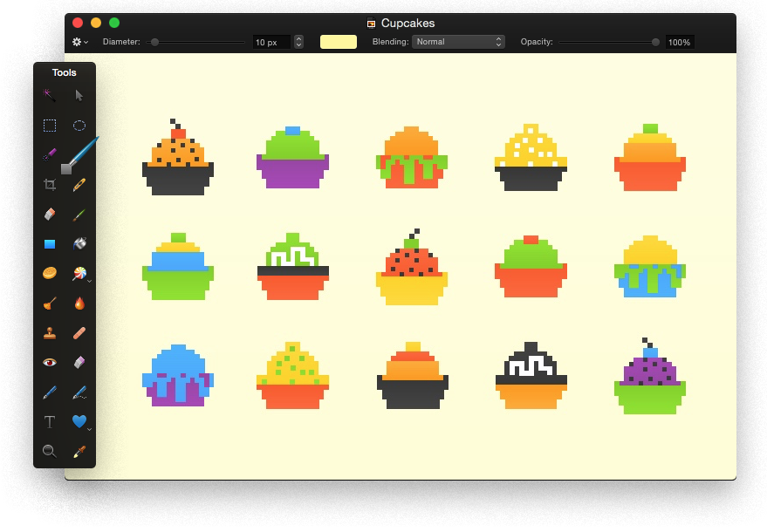767x532 pixels.
Task: Click the yellow brush color swatch
Action: [x=338, y=41]
